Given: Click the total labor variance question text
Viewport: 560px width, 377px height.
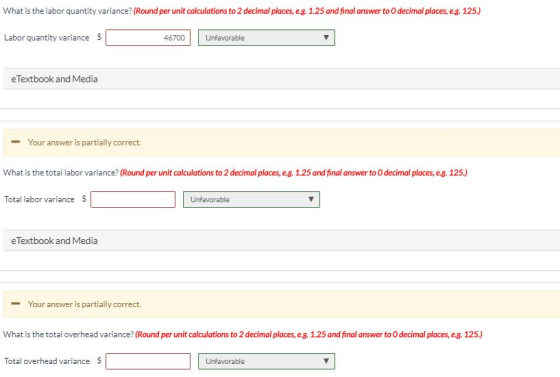Looking at the screenshot, I should pos(61,173).
